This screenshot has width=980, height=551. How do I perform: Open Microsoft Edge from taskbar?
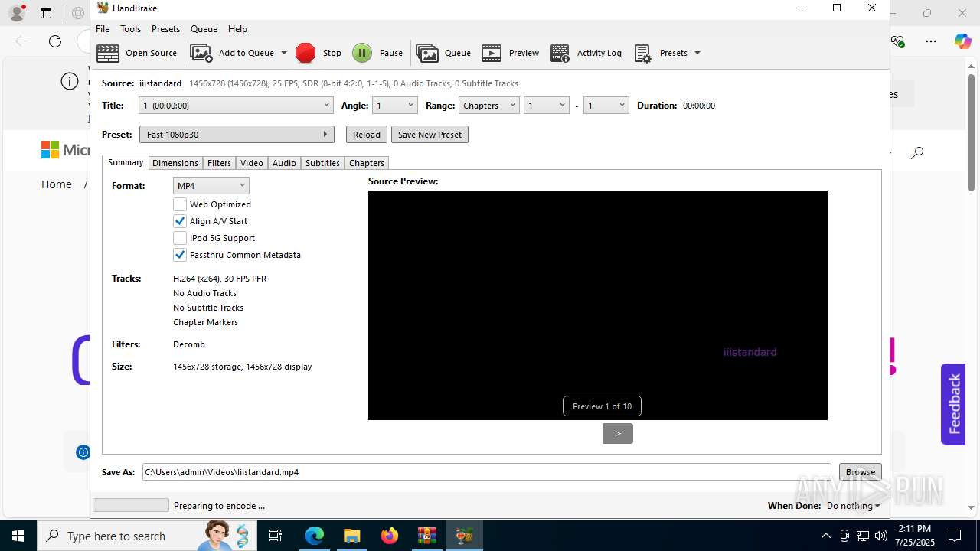pos(315,536)
